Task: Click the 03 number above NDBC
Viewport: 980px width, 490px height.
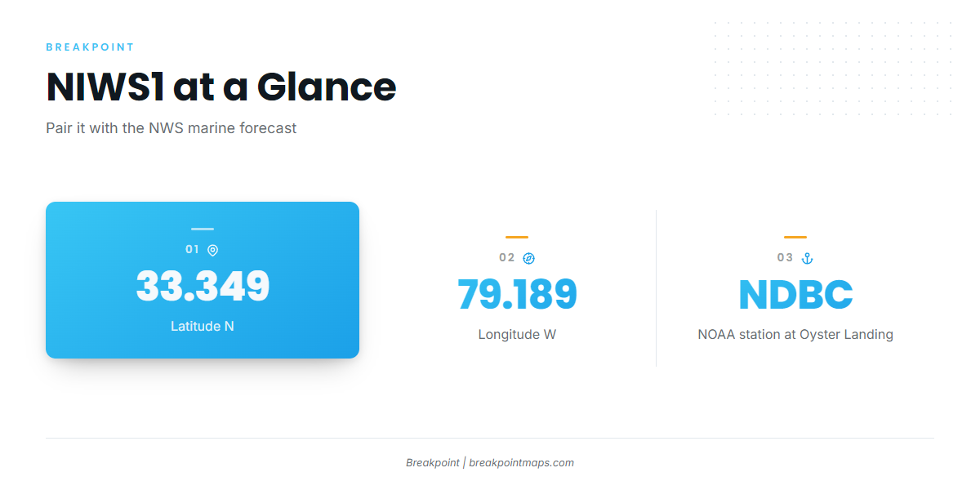Action: click(786, 258)
